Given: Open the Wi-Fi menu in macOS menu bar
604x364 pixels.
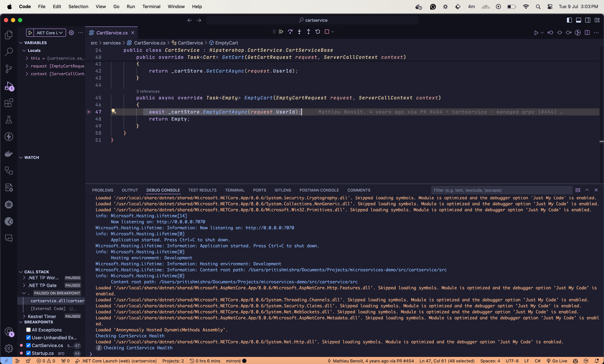Looking at the screenshot, I should click(526, 7).
